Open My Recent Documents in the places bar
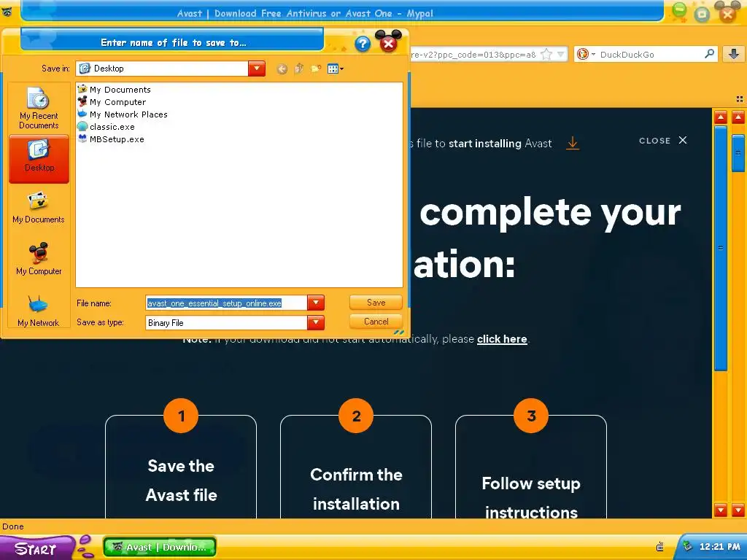 [x=39, y=108]
